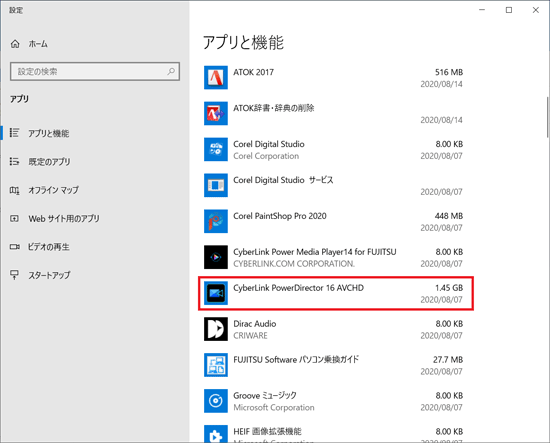Click the Microsoft Corporation text under Groove
The height and width of the screenshot is (443, 550).
pos(274,408)
